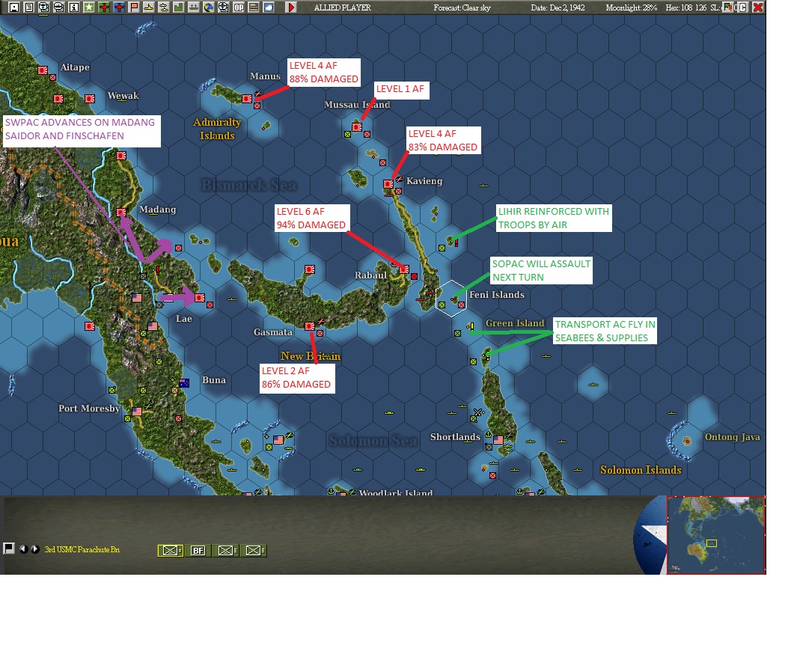
Task: Click the Feni Islands map label
Action: (x=497, y=295)
